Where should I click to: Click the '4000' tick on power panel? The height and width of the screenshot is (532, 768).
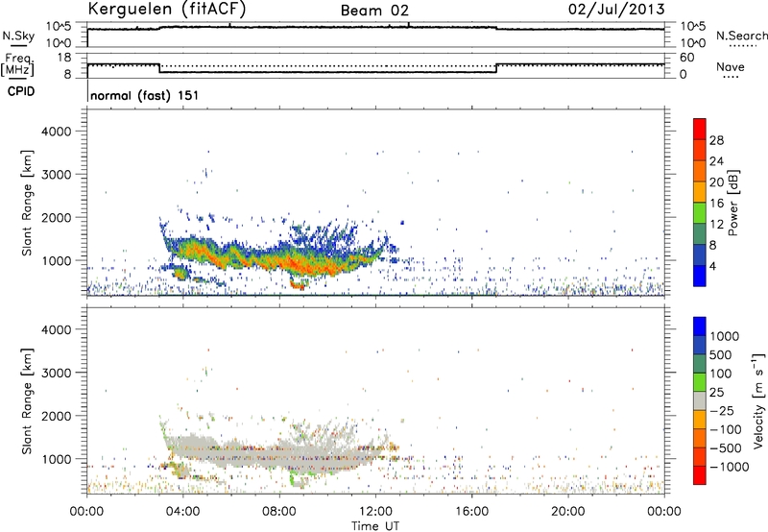coord(56,132)
